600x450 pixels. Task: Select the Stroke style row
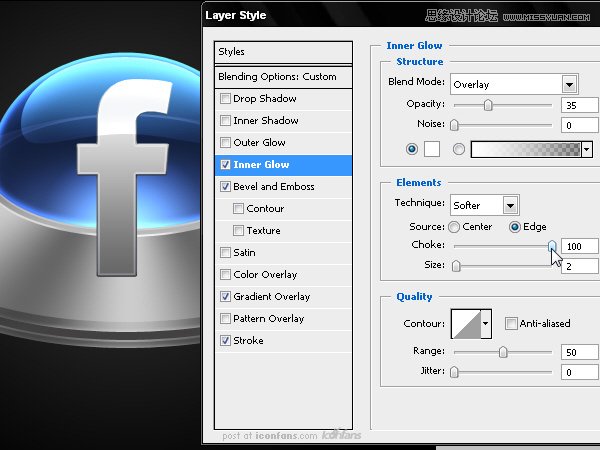pos(283,341)
